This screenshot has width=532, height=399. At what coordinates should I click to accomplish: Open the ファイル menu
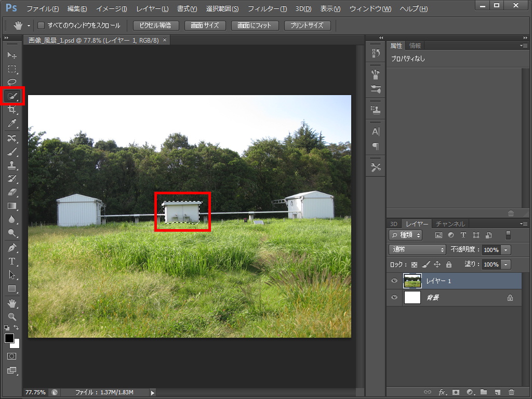(x=43, y=9)
